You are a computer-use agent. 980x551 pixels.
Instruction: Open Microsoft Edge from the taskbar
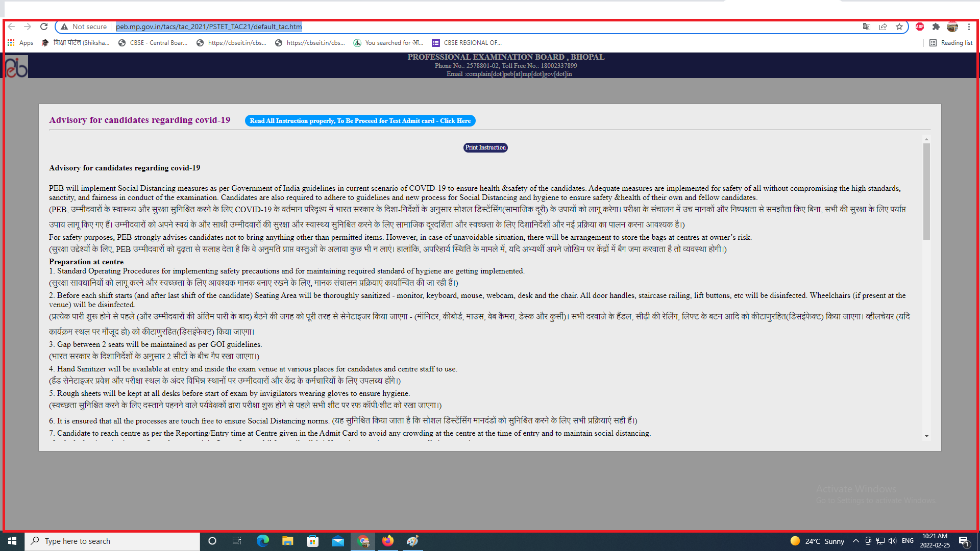[263, 541]
